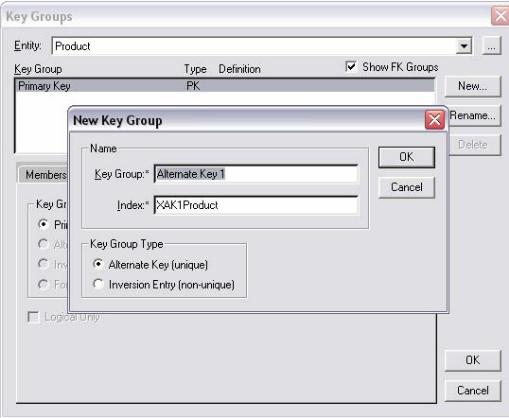Image resolution: width=509 pixels, height=418 pixels.
Task: Select the Key Group name field
Action: (x=256, y=174)
